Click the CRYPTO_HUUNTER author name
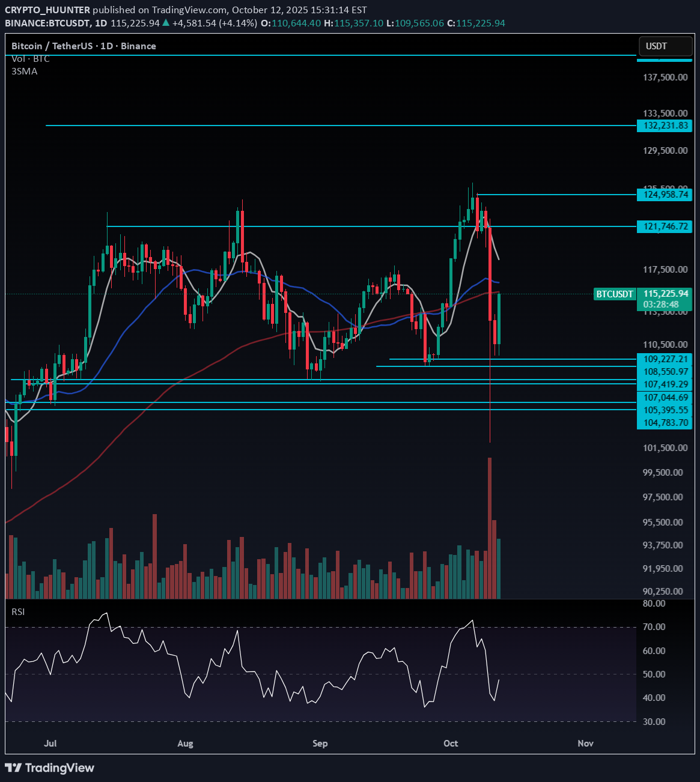The height and width of the screenshot is (782, 700). tap(48, 10)
